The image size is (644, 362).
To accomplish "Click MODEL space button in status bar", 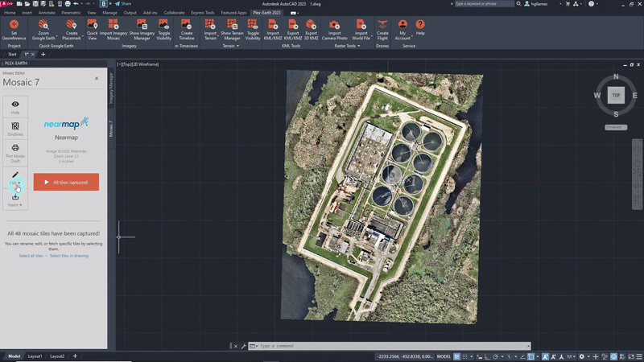I will [444, 356].
